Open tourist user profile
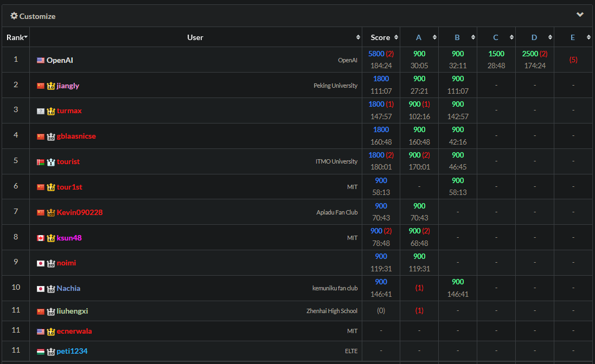The height and width of the screenshot is (364, 595). point(68,161)
